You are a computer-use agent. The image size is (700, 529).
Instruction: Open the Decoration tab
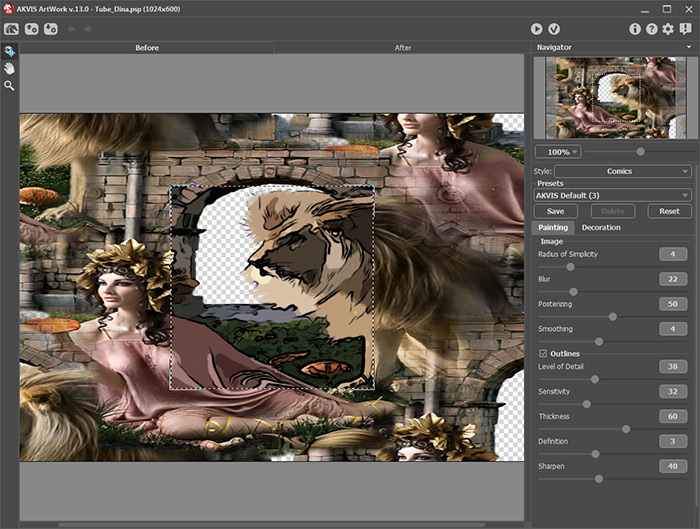[x=601, y=227]
